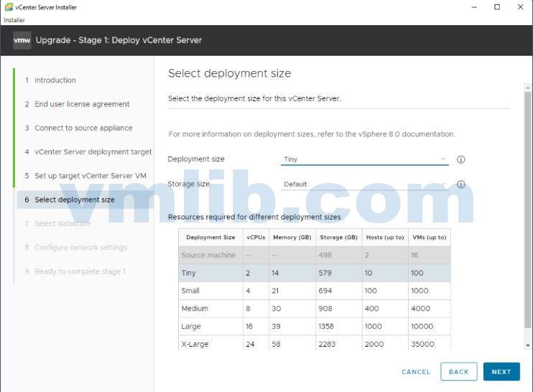Click the Tiny row in the table
The width and height of the screenshot is (533, 392).
(x=315, y=273)
